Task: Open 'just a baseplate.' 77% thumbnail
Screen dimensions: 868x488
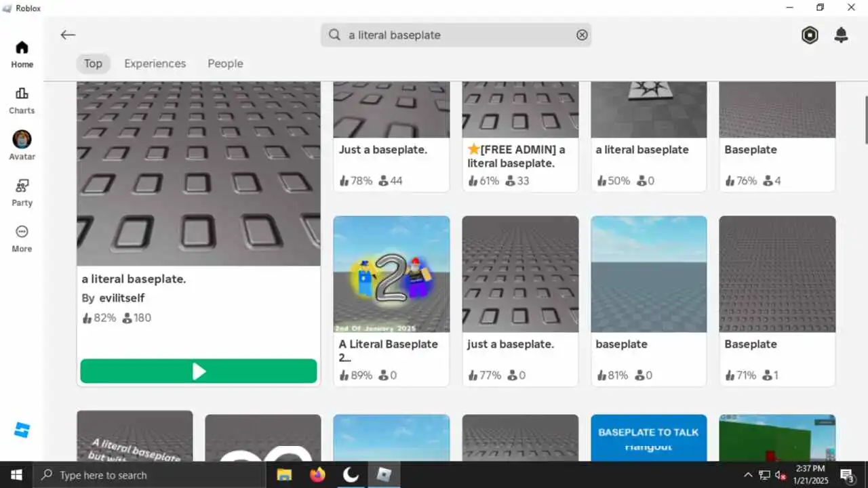Action: [x=520, y=274]
